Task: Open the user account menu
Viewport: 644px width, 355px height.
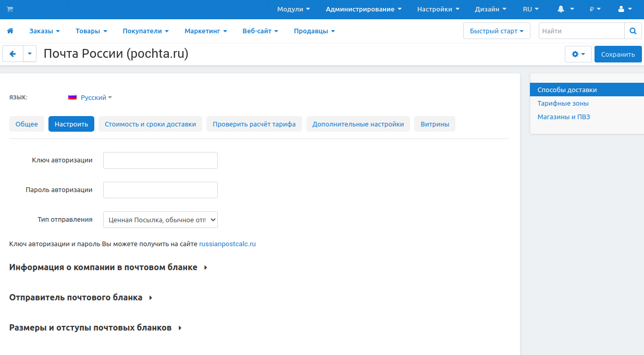Action: click(x=624, y=9)
